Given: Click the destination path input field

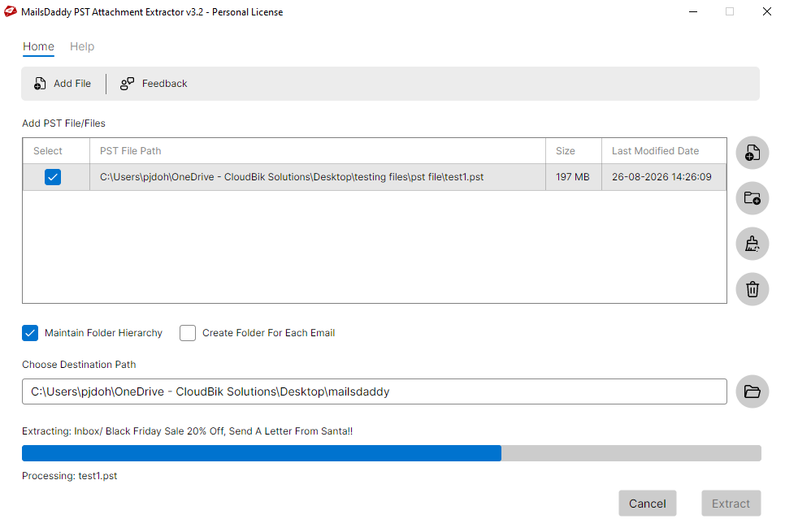Looking at the screenshot, I should point(375,391).
